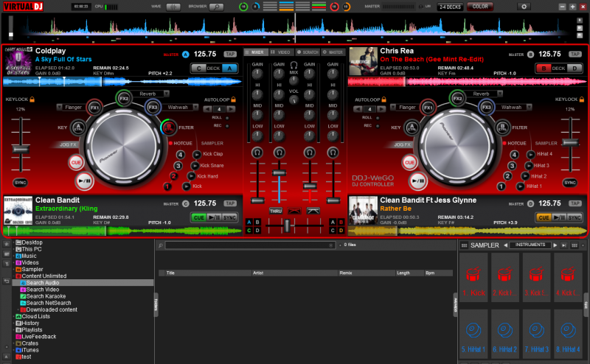
Task: Assign deck A to left crossfader side
Action: [x=249, y=222]
